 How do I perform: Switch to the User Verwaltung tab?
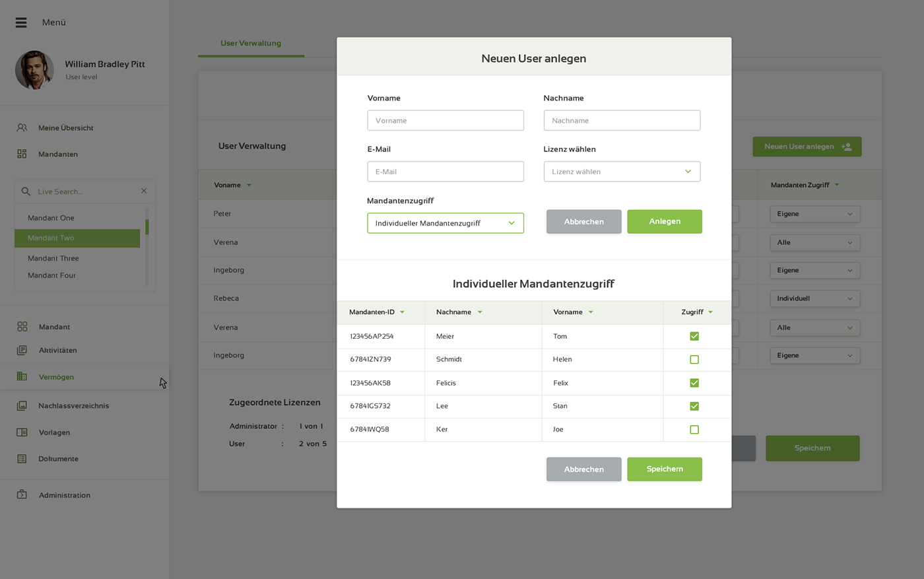click(251, 44)
